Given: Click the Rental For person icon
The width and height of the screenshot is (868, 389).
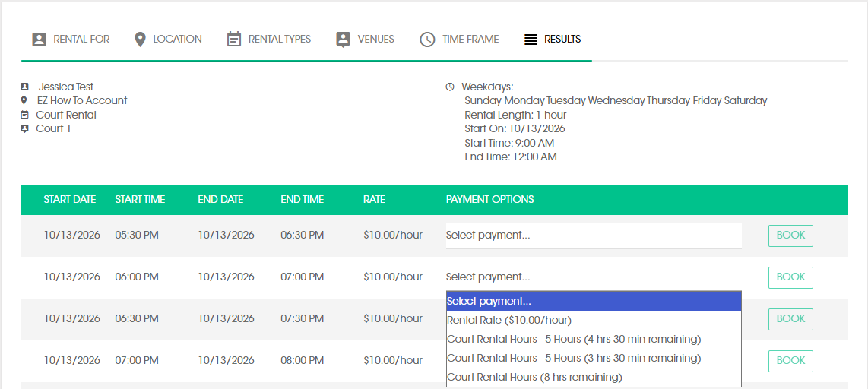Looking at the screenshot, I should click(39, 40).
